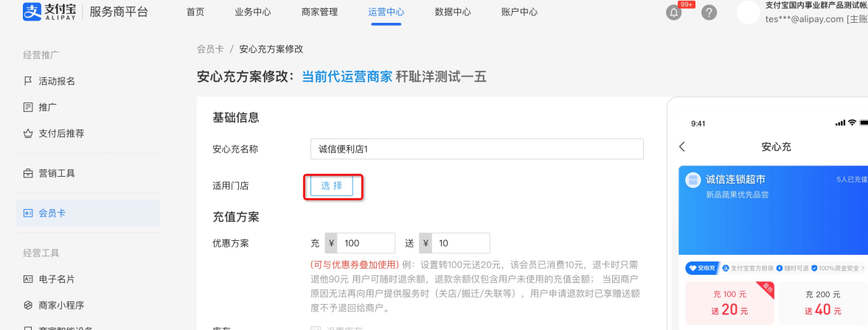The height and width of the screenshot is (330, 868).
Task: Select the 充100元 送20元 card in preview
Action: coord(729,303)
